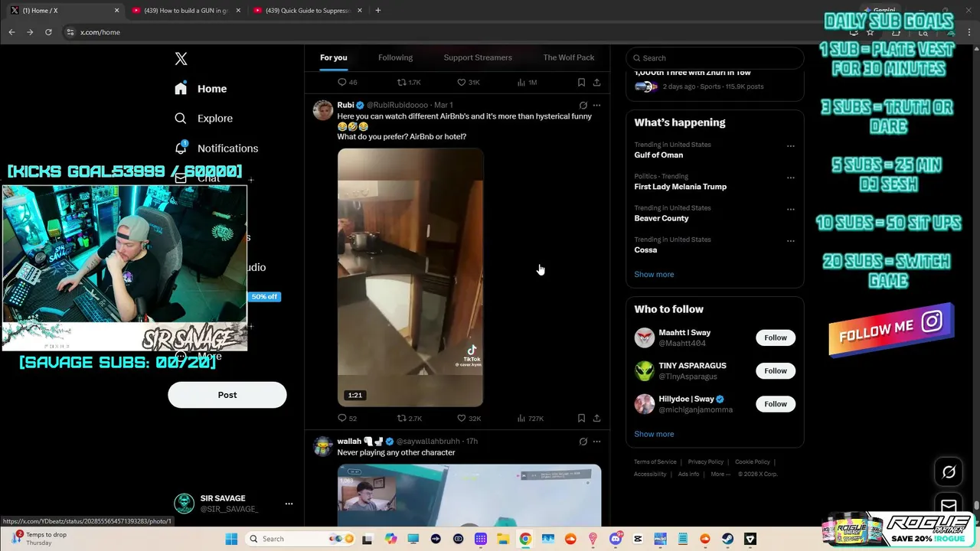Open Rubi's profile avatar
Image resolution: width=980 pixels, height=551 pixels.
coord(323,109)
